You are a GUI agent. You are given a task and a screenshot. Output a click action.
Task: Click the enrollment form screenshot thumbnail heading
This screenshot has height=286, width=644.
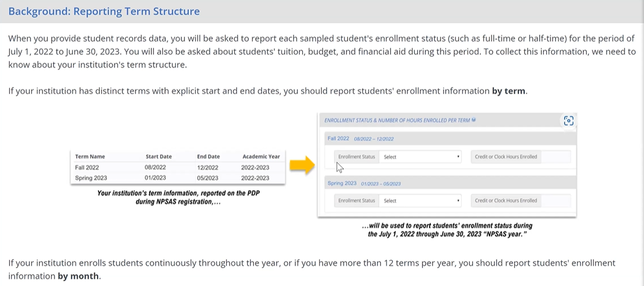coord(397,120)
